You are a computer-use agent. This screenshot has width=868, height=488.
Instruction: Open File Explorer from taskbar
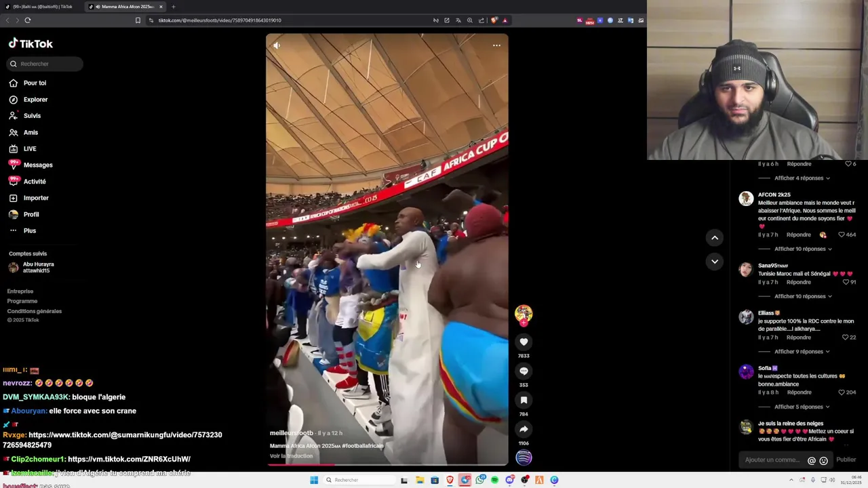tap(420, 480)
